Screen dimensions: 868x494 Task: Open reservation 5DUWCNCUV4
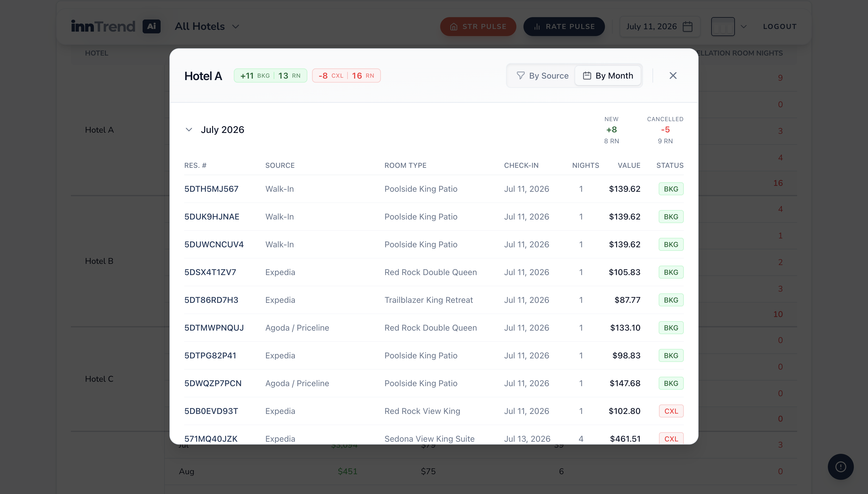click(x=214, y=245)
